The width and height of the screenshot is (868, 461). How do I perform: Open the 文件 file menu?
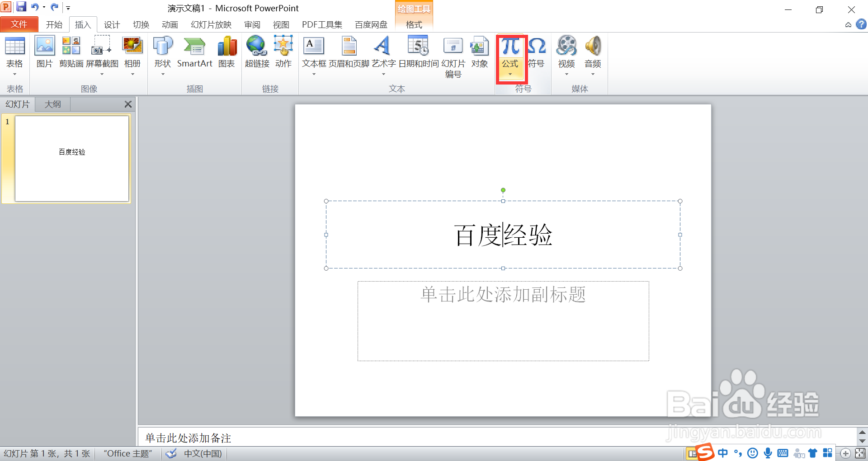coord(19,24)
